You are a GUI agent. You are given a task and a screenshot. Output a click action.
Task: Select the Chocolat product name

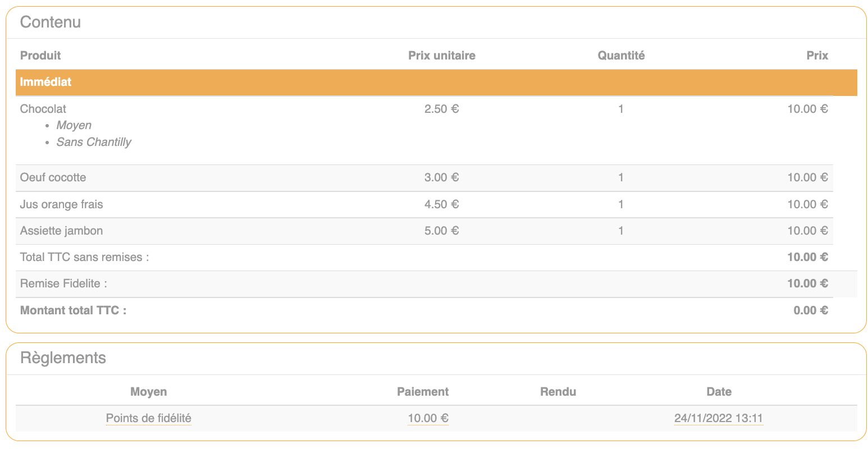point(43,109)
